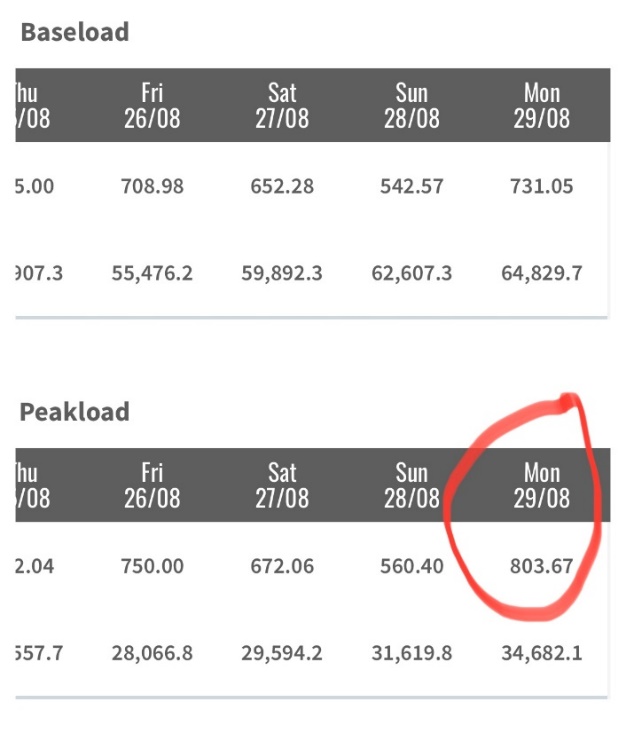Click the Peakload volume 29,594.2

pos(282,653)
